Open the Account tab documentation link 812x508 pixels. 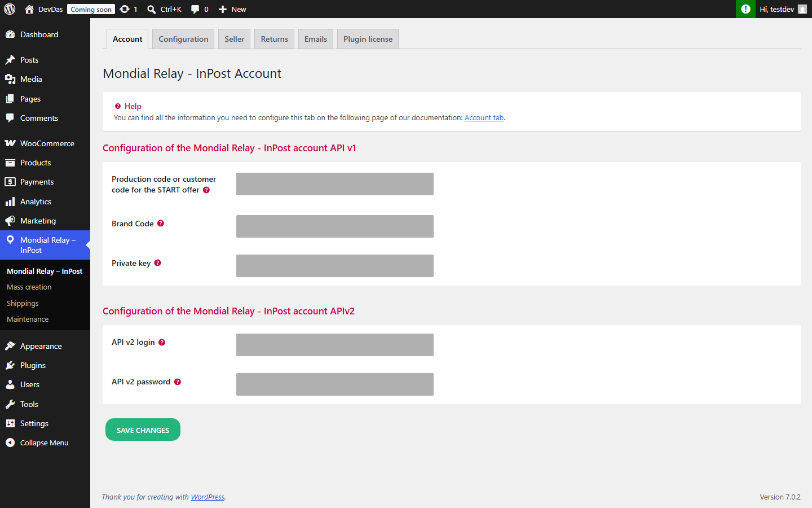tap(484, 118)
